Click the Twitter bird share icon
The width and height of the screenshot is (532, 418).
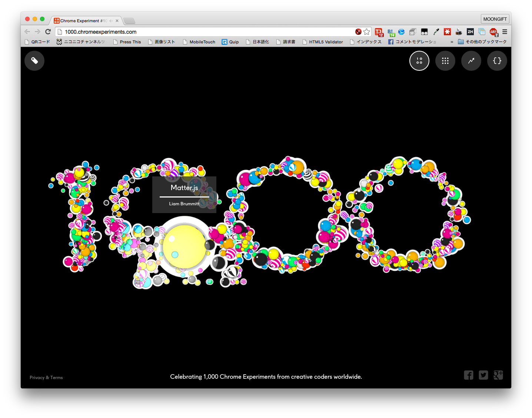483,375
